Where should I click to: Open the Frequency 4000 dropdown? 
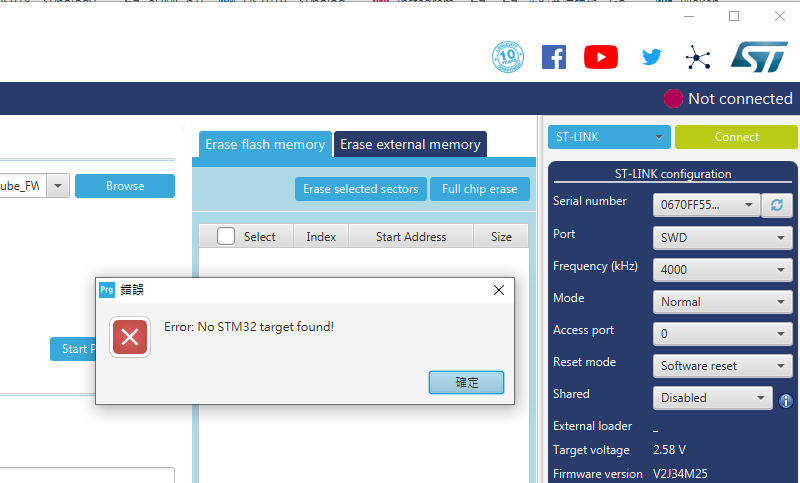[722, 270]
